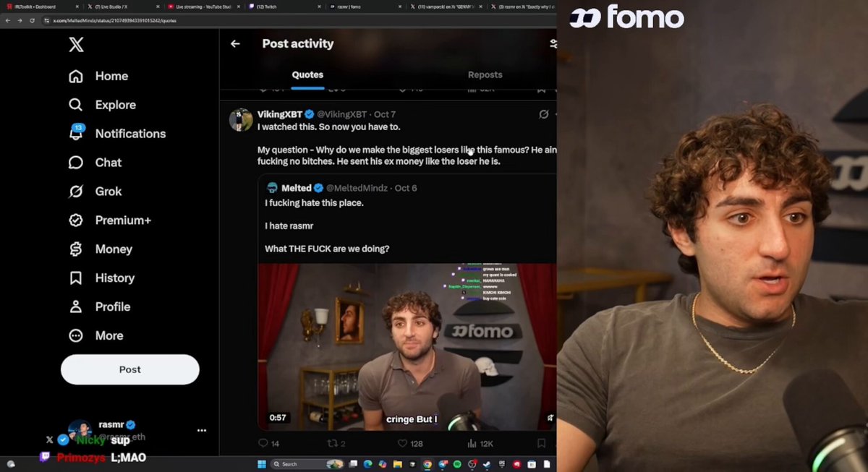
Task: Expand the More menu in sidebar
Action: coord(95,335)
